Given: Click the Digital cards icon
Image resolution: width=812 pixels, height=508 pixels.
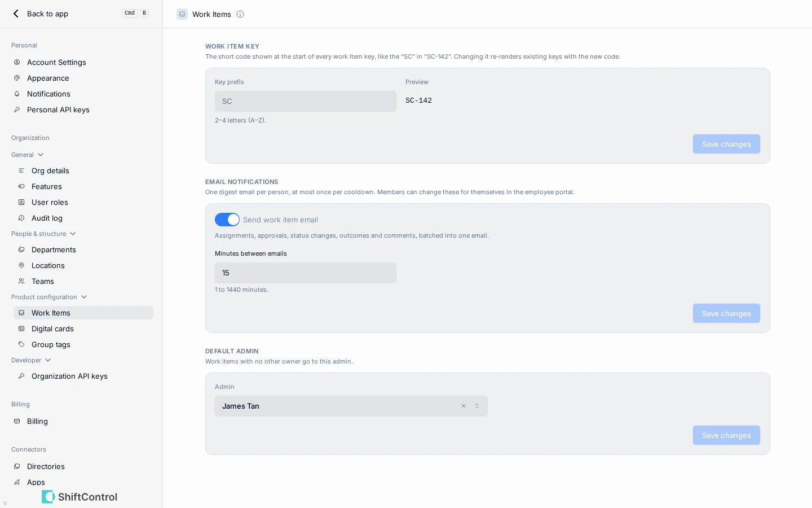Looking at the screenshot, I should [x=21, y=329].
